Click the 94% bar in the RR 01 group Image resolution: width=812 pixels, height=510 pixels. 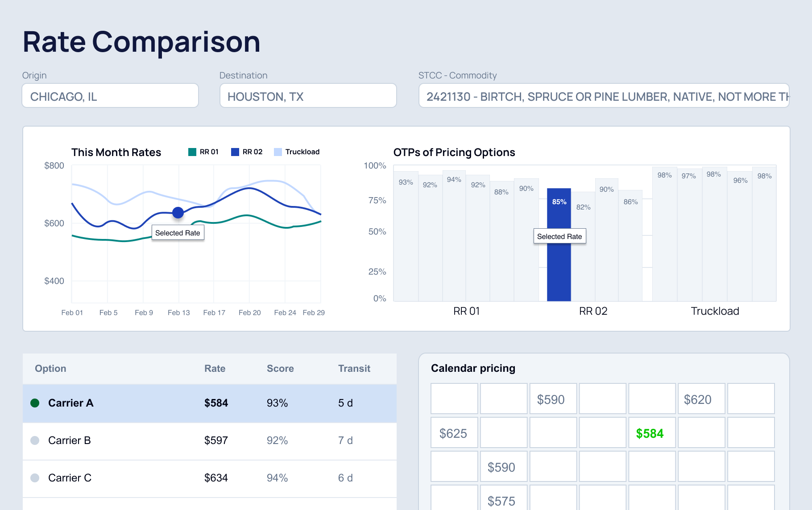click(x=454, y=236)
